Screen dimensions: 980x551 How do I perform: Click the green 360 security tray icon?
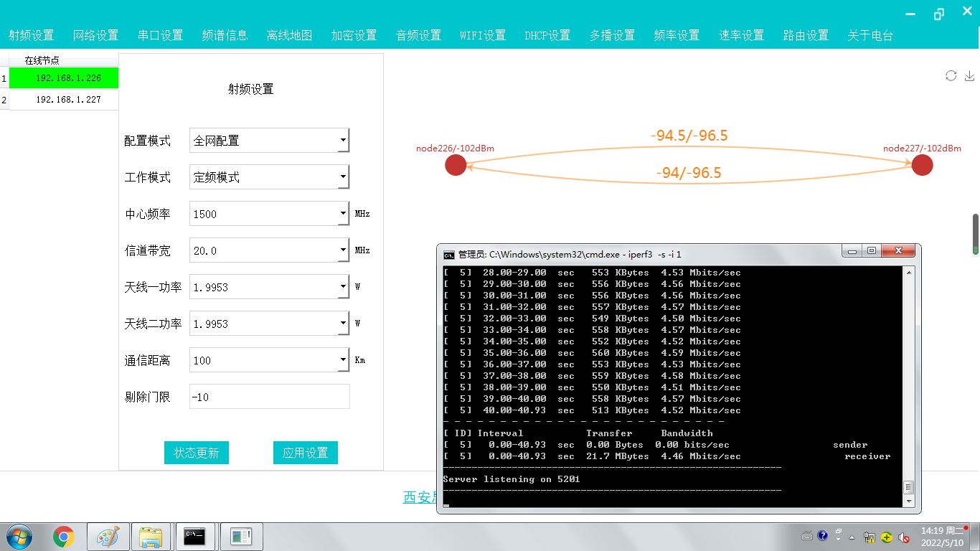887,537
